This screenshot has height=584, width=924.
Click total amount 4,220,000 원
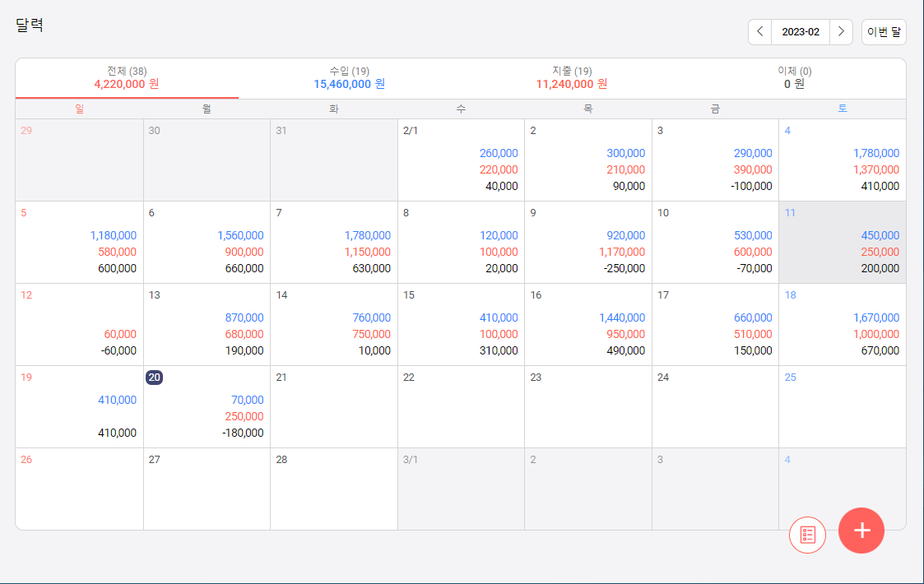[127, 84]
